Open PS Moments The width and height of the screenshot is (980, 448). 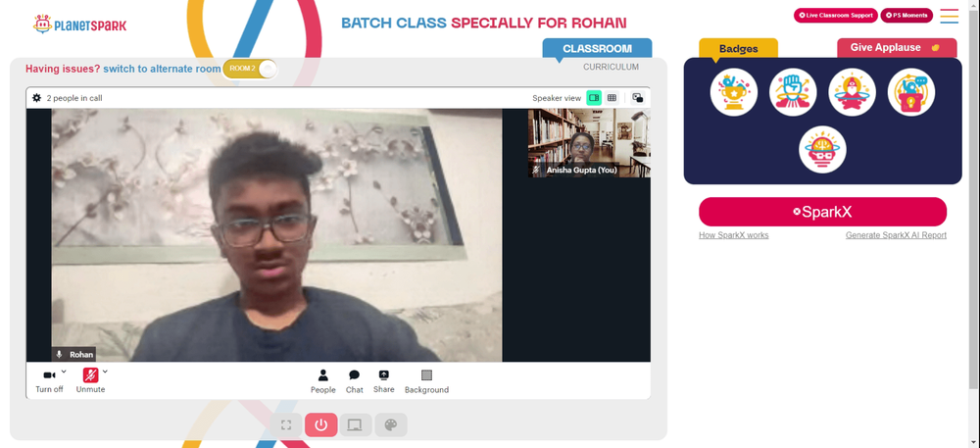tap(906, 15)
